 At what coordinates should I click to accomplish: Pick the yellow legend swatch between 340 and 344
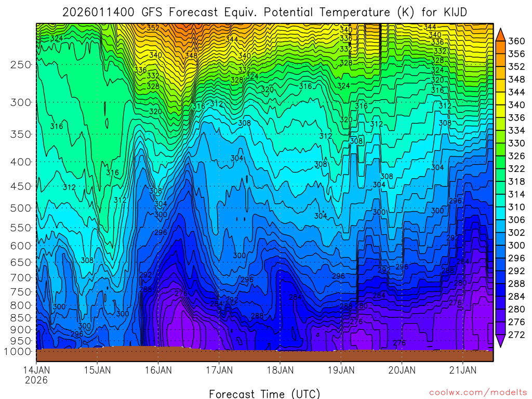tap(500, 99)
